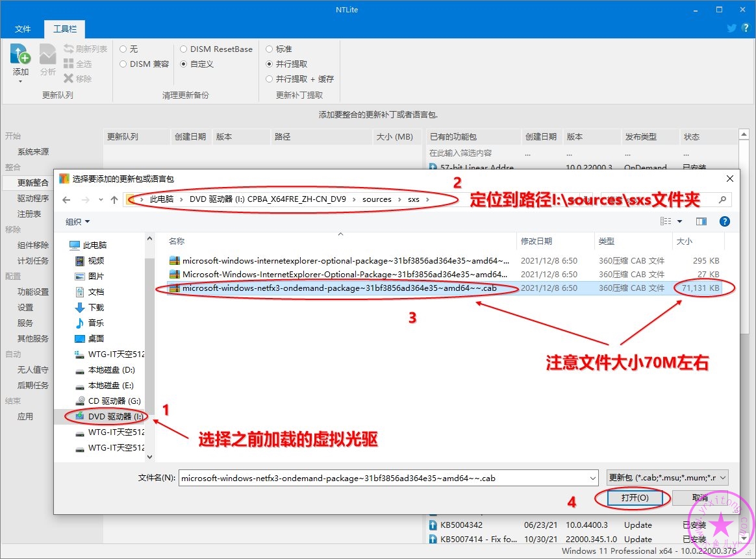Open the 文件 (File) menu tab
Screen dimensions: 756x559
point(22,29)
